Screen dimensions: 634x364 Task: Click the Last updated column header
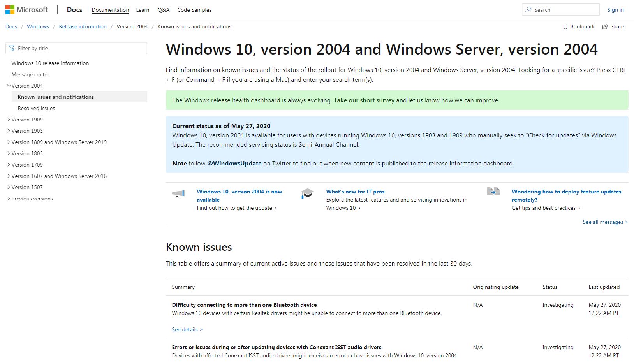(604, 287)
